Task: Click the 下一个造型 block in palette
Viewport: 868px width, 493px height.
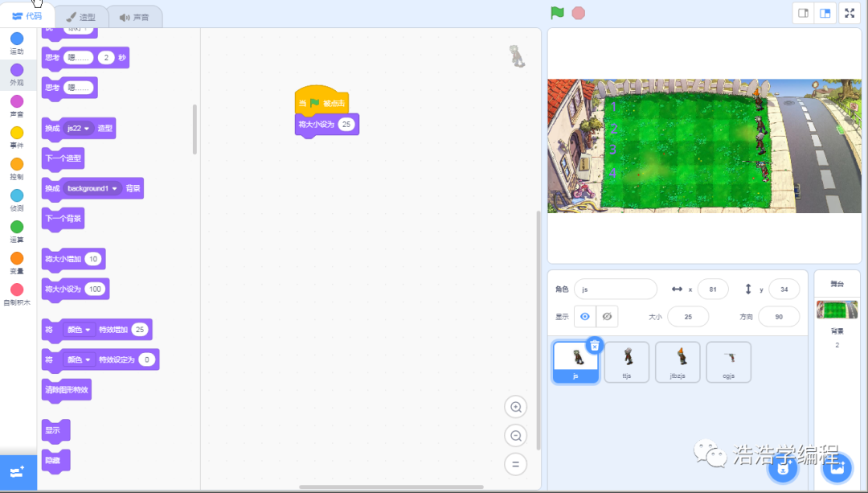Action: pos(63,158)
